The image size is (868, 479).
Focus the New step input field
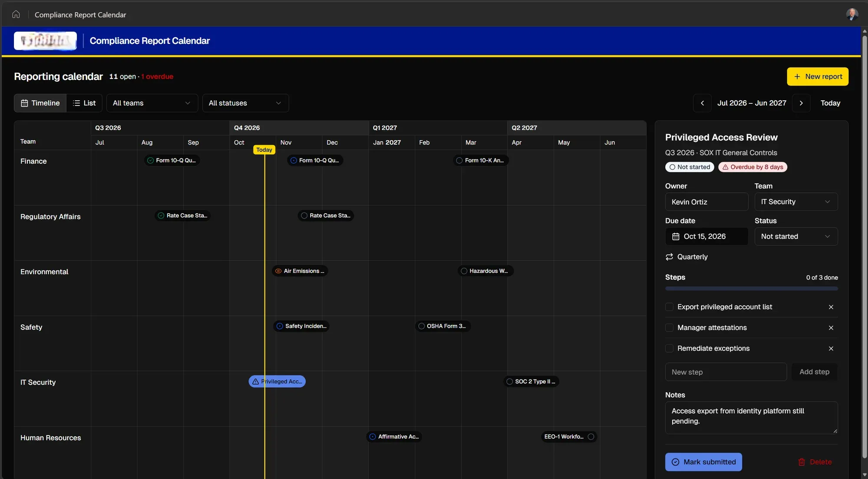pyautogui.click(x=726, y=372)
